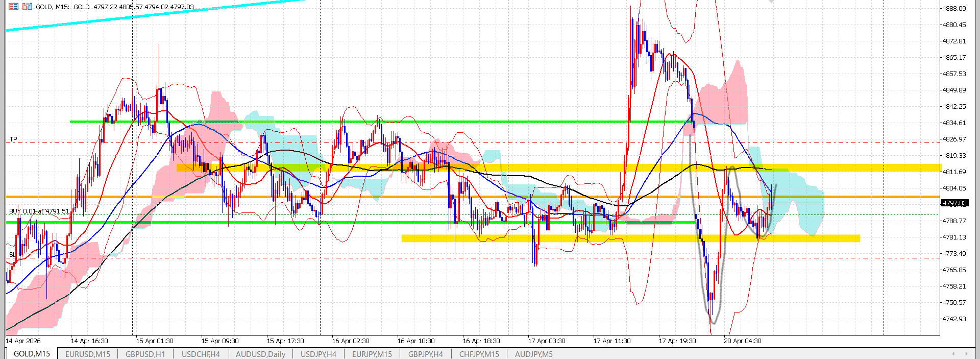
Task: Switch to the EURUSD,M15 chart tab
Action: pos(87,354)
